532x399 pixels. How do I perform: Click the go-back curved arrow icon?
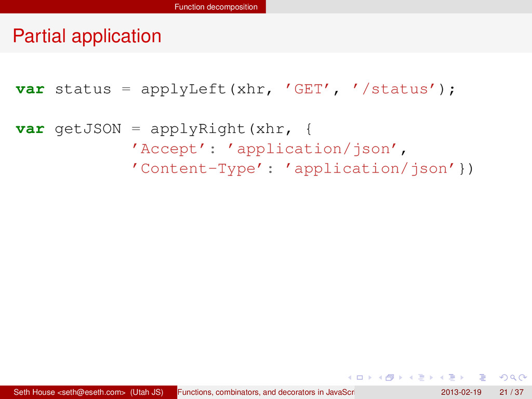tap(504, 377)
